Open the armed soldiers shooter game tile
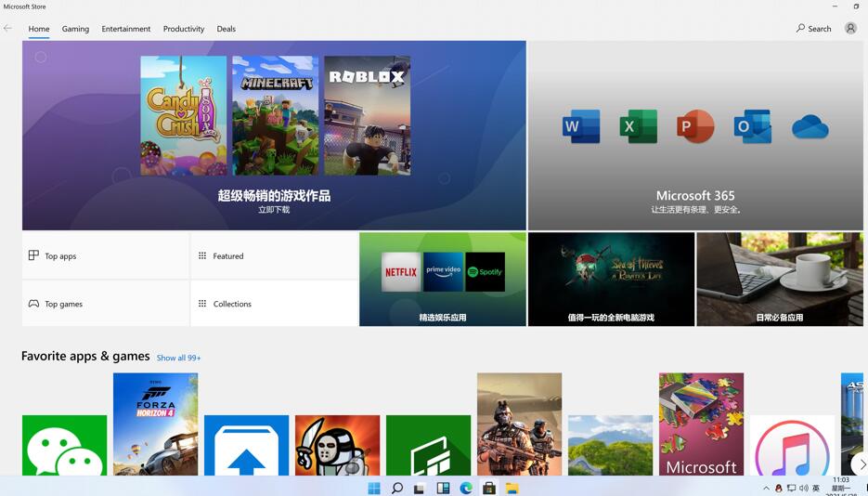Screen dimensions: 868x496 pos(519,424)
